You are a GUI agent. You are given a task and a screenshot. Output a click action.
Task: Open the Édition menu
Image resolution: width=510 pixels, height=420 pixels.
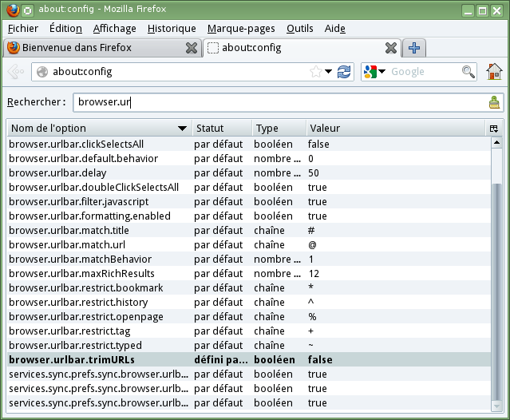coord(65,29)
